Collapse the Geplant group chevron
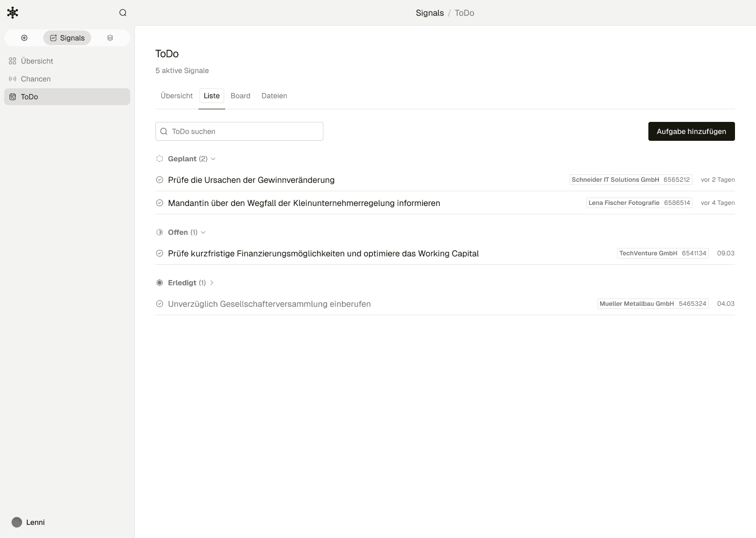756x538 pixels. (x=213, y=159)
